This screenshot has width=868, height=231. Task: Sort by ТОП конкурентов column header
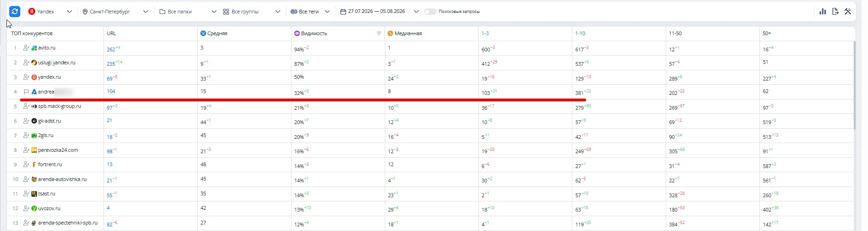click(x=32, y=33)
